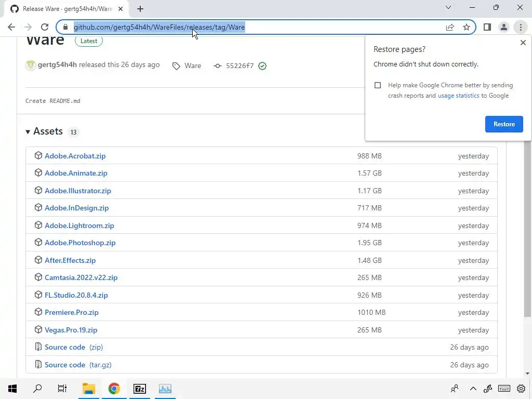
Task: Click the Latest release badge
Action: coord(88,41)
